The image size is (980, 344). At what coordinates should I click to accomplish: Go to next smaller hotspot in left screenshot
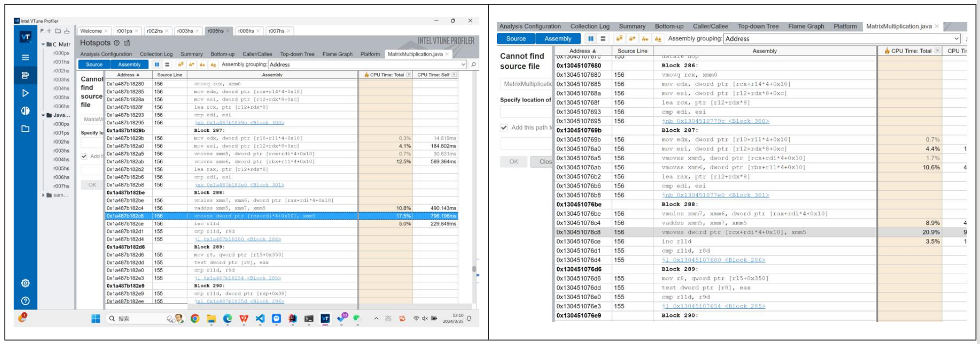tap(202, 65)
